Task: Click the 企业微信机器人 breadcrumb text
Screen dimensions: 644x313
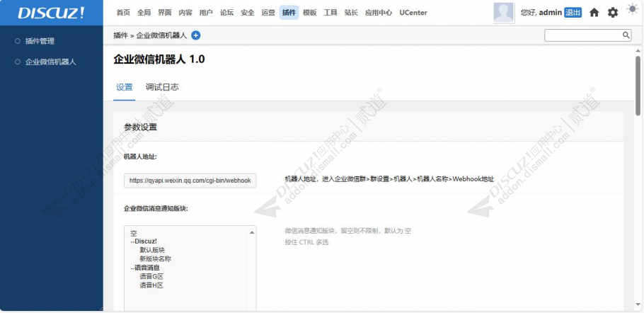Action: (161, 35)
